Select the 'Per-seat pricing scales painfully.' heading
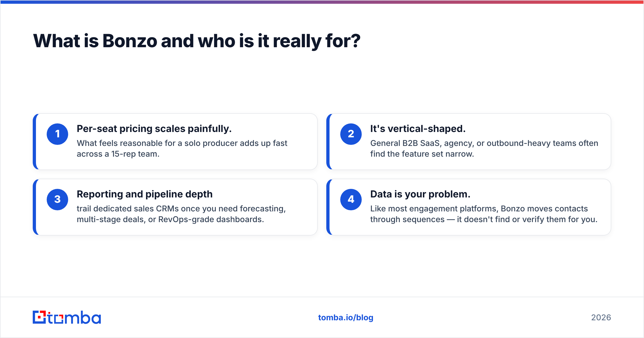The width and height of the screenshot is (644, 338). 154,129
